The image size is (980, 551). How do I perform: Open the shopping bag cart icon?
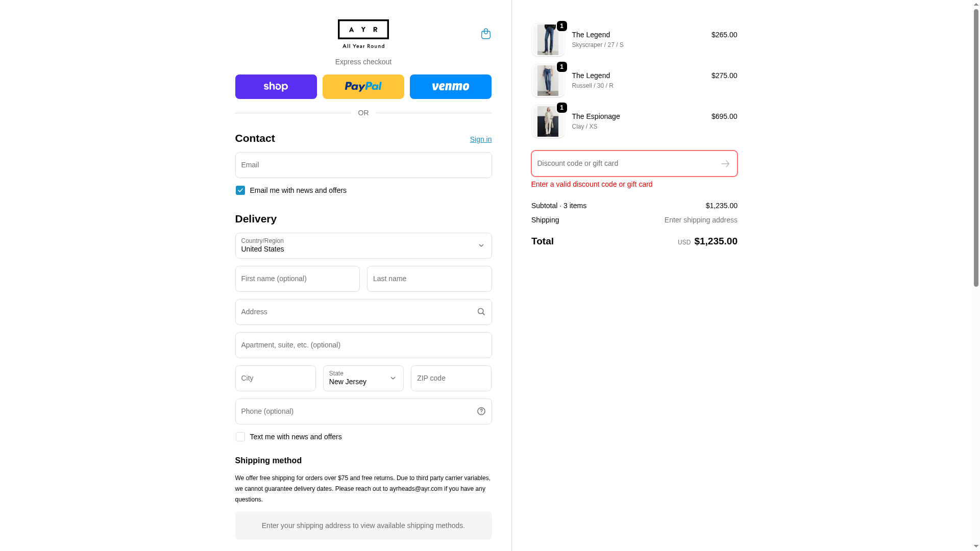pos(485,34)
